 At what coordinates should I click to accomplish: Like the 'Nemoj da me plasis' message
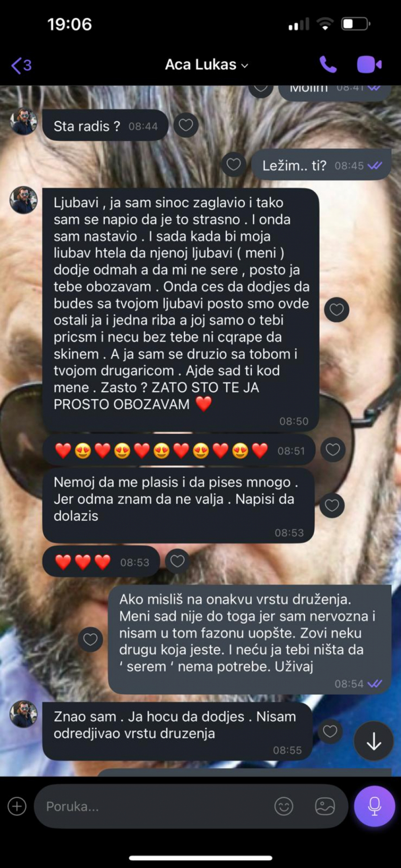coord(332,505)
